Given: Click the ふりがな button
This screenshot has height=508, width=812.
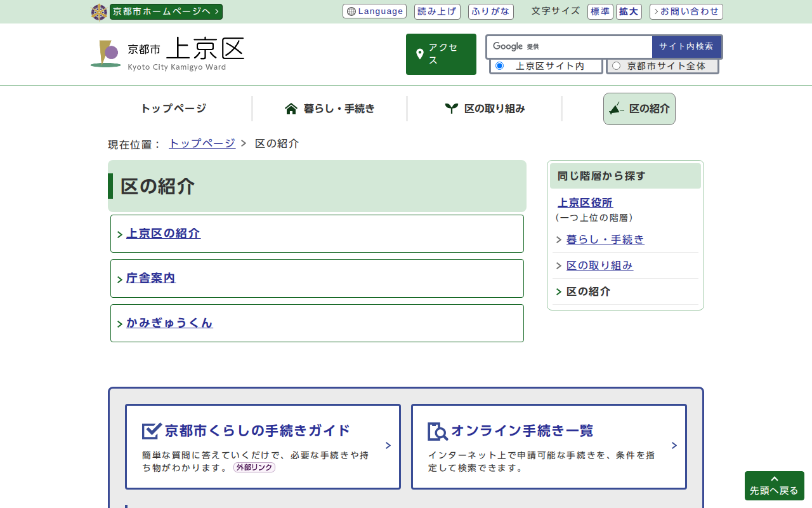Looking at the screenshot, I should (491, 11).
